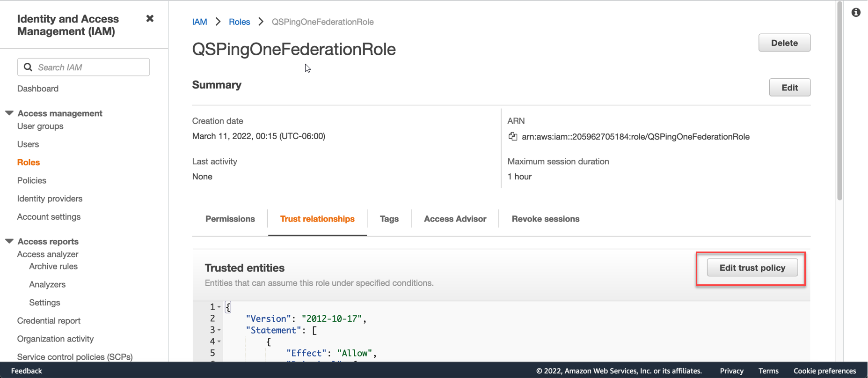The height and width of the screenshot is (378, 868).
Task: Open Identity providers page
Action: coord(50,199)
